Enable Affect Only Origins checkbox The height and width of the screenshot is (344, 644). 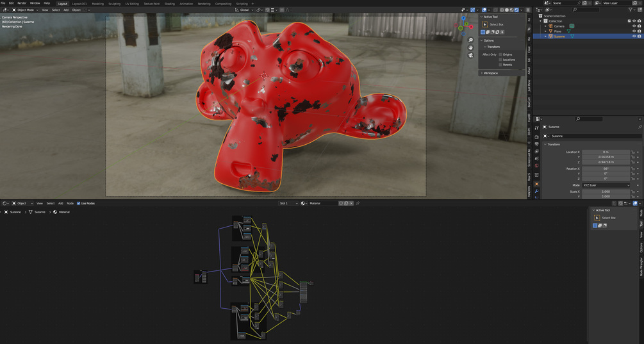[500, 54]
